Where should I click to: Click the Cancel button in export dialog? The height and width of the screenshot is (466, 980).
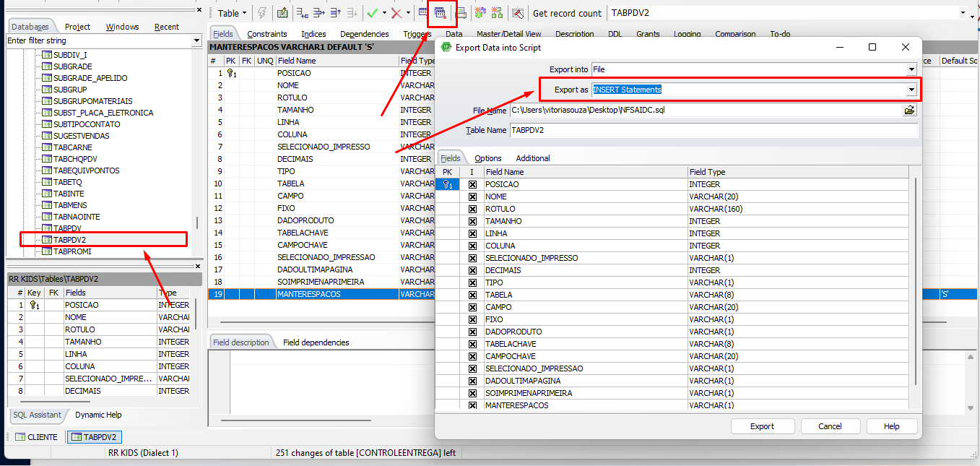click(x=830, y=426)
